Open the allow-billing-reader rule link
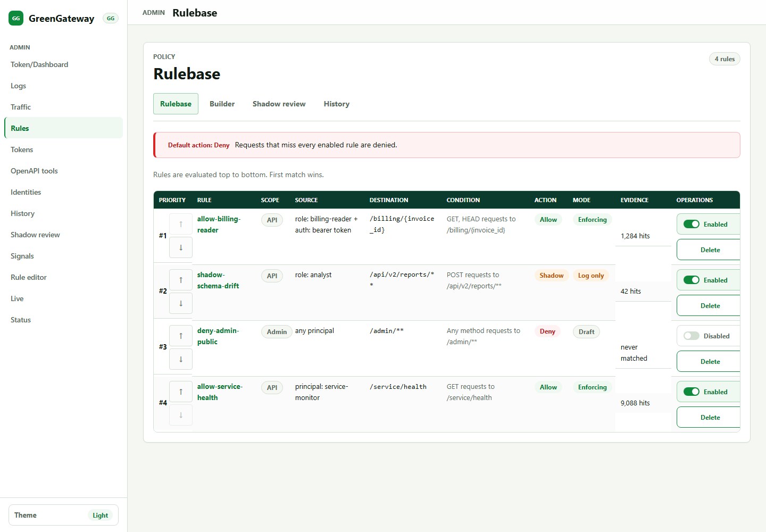Image resolution: width=766 pixels, height=532 pixels. coord(219,225)
